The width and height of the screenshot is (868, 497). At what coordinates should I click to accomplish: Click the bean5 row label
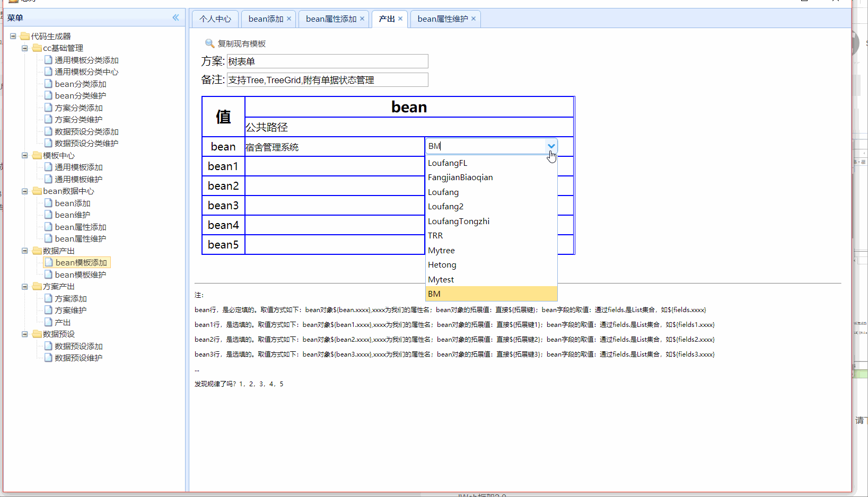coord(223,245)
